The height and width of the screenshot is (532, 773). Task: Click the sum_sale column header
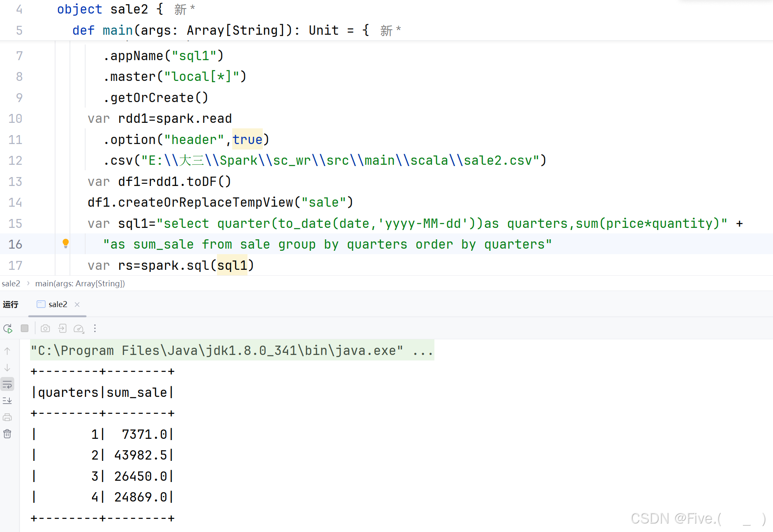(137, 393)
